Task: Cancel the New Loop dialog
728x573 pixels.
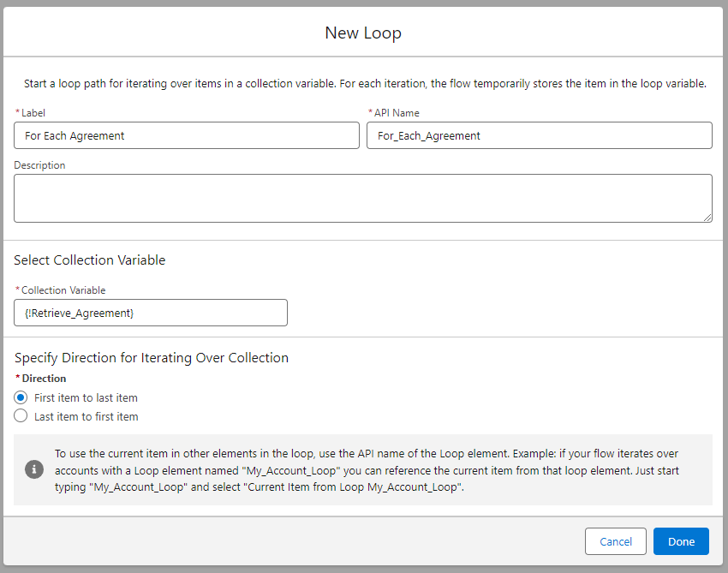Action: coord(615,541)
